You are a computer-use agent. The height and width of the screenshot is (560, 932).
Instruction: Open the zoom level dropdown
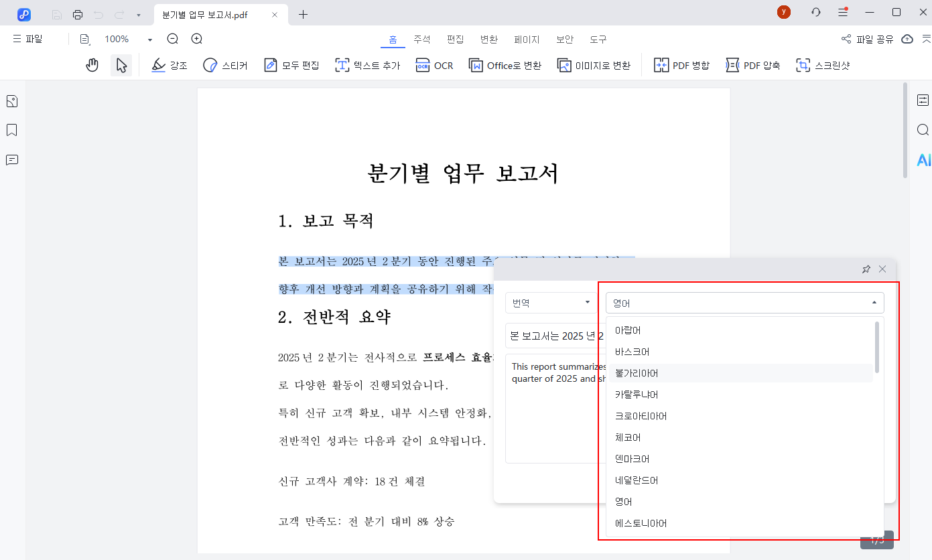click(x=148, y=39)
